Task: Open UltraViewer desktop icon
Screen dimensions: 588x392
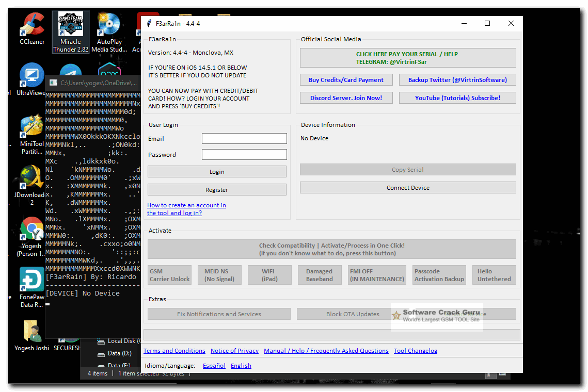Action: pos(31,79)
